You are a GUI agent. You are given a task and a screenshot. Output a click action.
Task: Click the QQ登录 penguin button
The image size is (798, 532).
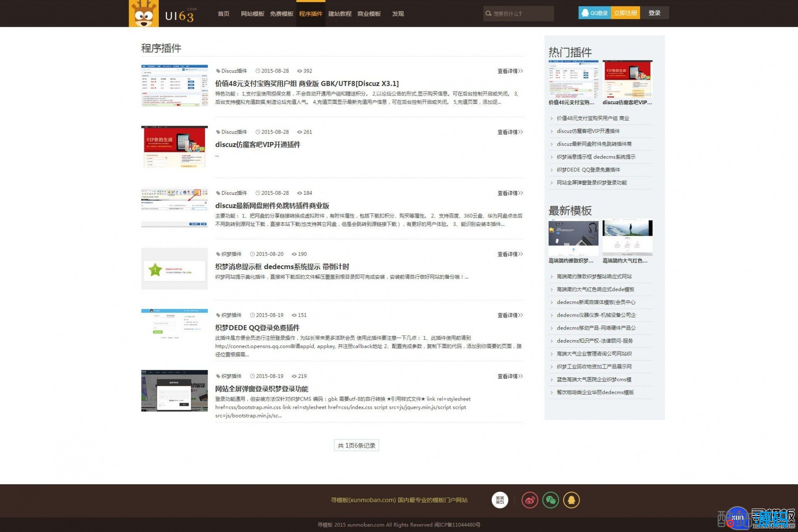594,13
